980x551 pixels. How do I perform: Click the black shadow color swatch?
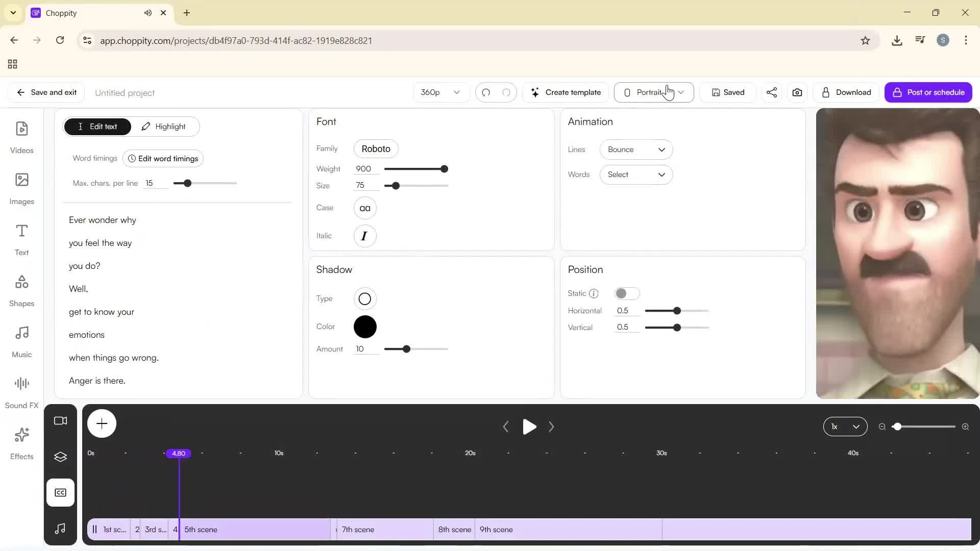[364, 327]
